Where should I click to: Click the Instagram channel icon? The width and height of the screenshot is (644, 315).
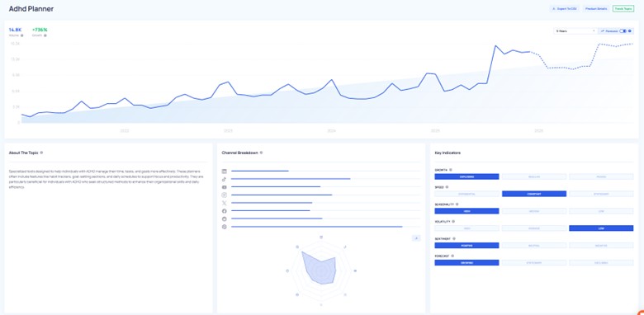(x=225, y=195)
